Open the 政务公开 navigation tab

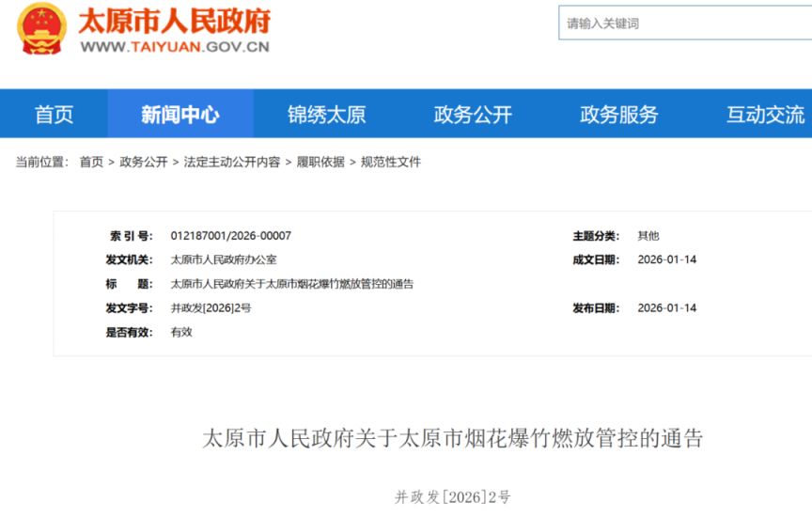click(473, 114)
